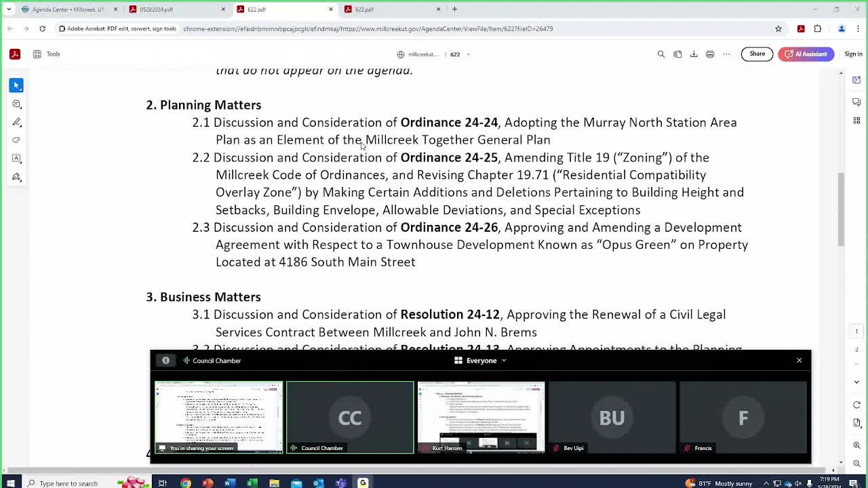Image resolution: width=868 pixels, height=488 pixels.
Task: Open the Everyone view dropdown
Action: point(481,361)
